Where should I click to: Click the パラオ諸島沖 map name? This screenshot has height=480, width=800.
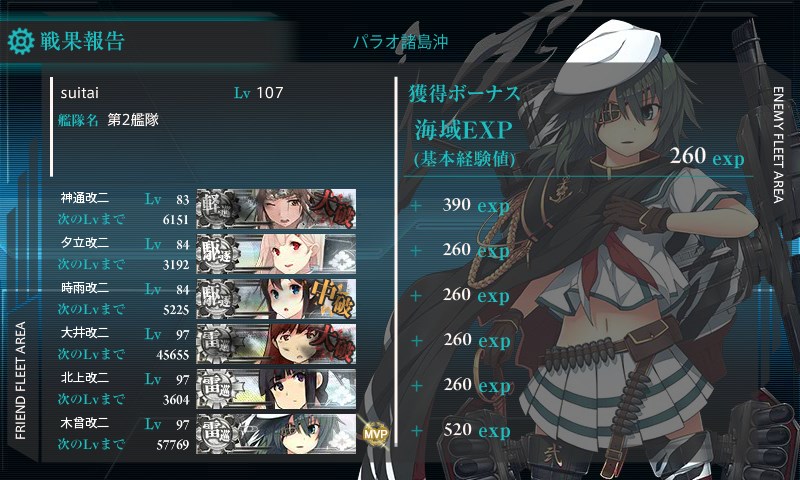click(401, 41)
